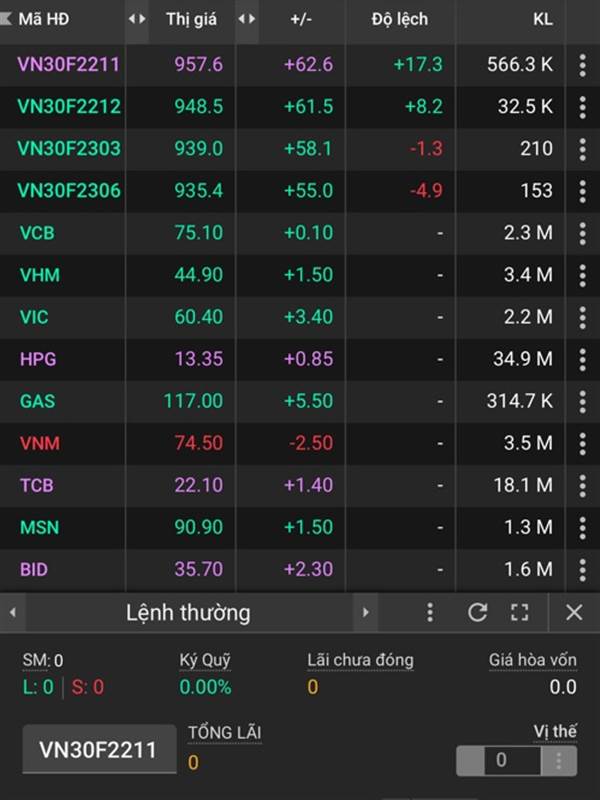Open the three-dot menu for VIC row
Image resolution: width=600 pixels, height=800 pixels.
tap(583, 317)
